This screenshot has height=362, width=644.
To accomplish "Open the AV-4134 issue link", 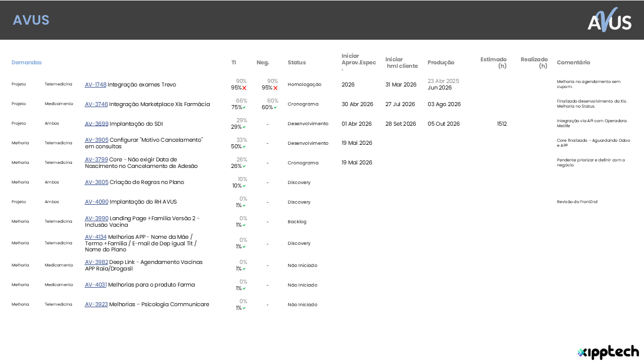I will click(96, 237).
